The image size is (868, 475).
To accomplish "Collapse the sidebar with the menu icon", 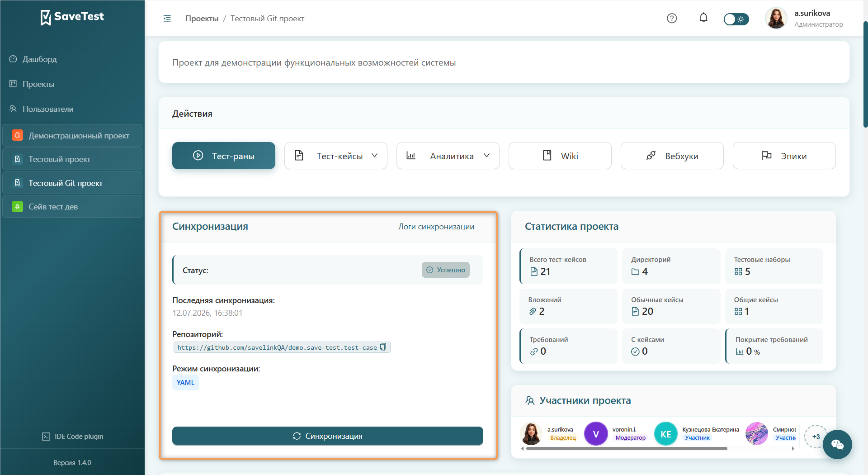I will click(167, 19).
